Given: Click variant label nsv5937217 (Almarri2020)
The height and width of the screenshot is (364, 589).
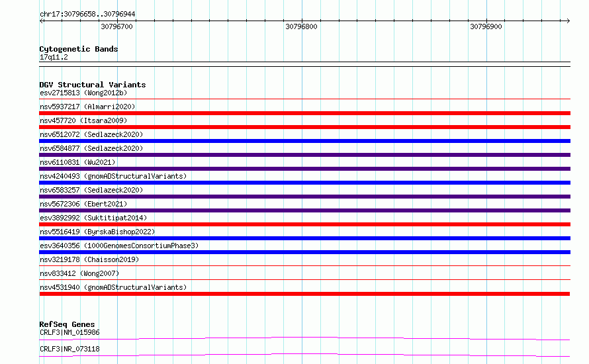Looking at the screenshot, I should tap(87, 107).
